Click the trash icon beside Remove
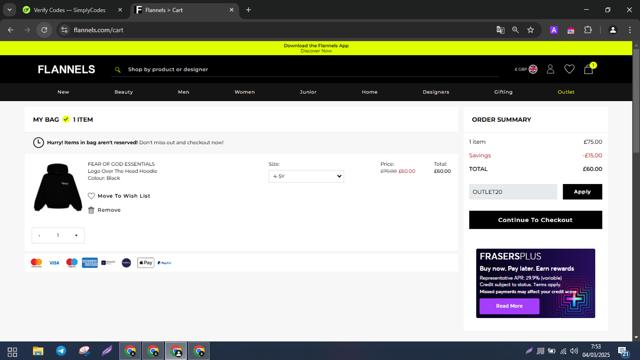 click(91, 210)
